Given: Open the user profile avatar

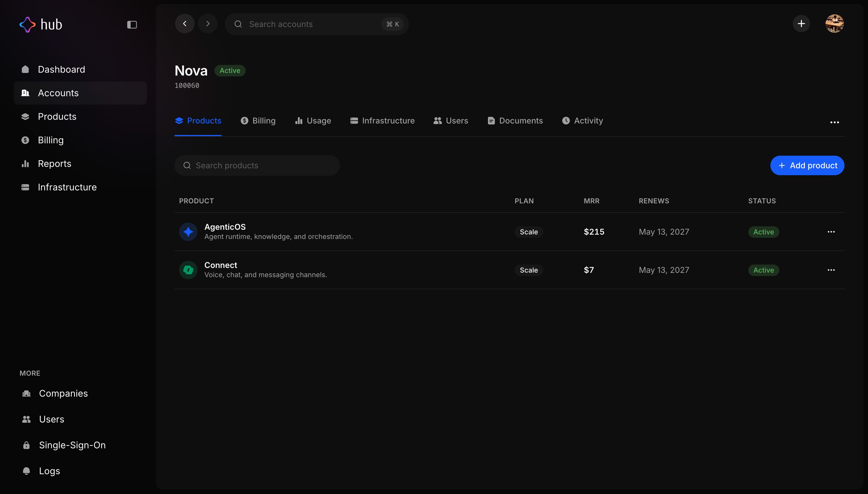Looking at the screenshot, I should pos(834,24).
